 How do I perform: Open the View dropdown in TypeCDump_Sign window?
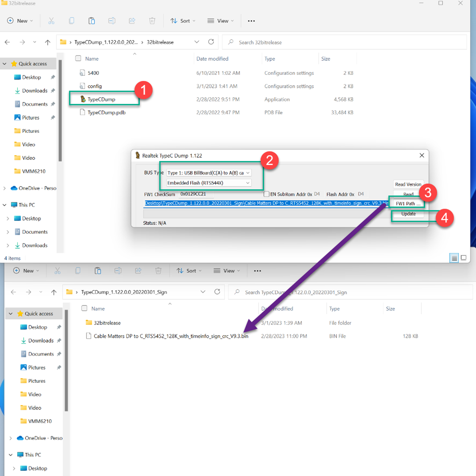[x=227, y=271]
